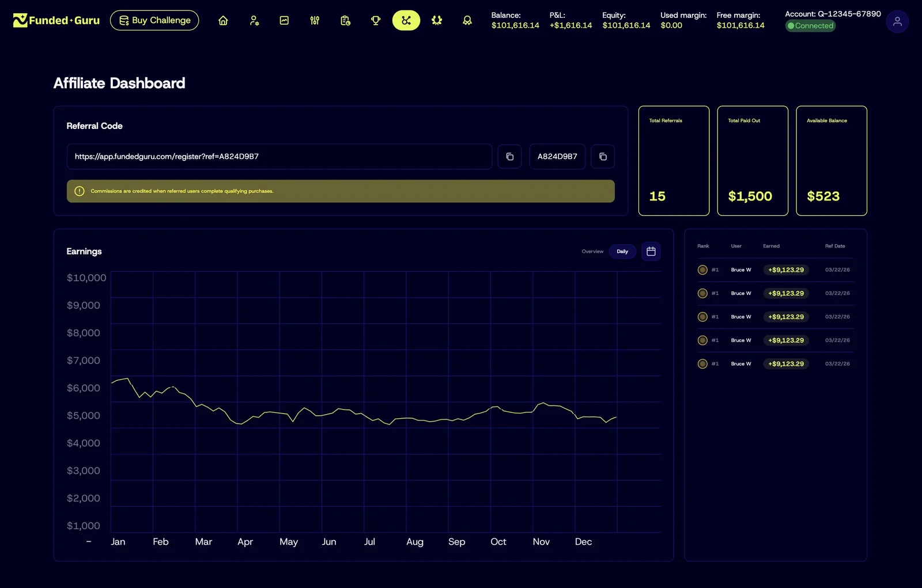Click the profile avatar icon top right
The width and height of the screenshot is (922, 588).
[x=897, y=21]
